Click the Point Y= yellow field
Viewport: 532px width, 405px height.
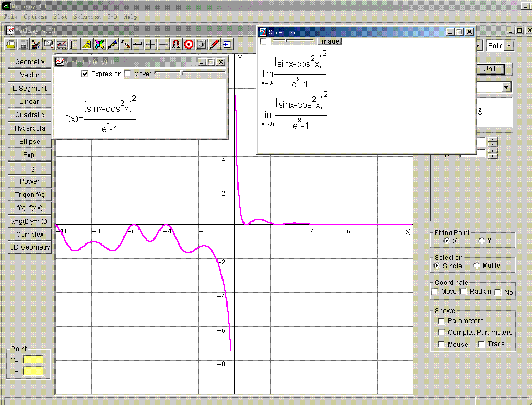[33, 371]
